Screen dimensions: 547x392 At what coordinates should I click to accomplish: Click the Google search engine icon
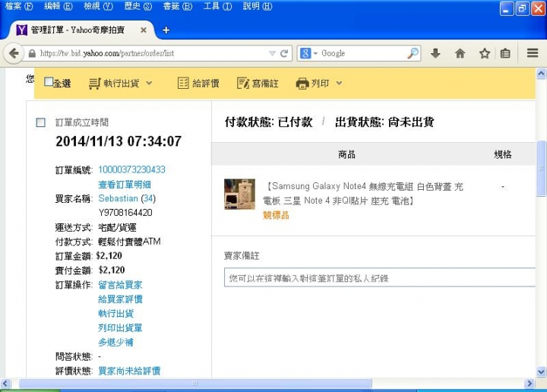tap(305, 53)
